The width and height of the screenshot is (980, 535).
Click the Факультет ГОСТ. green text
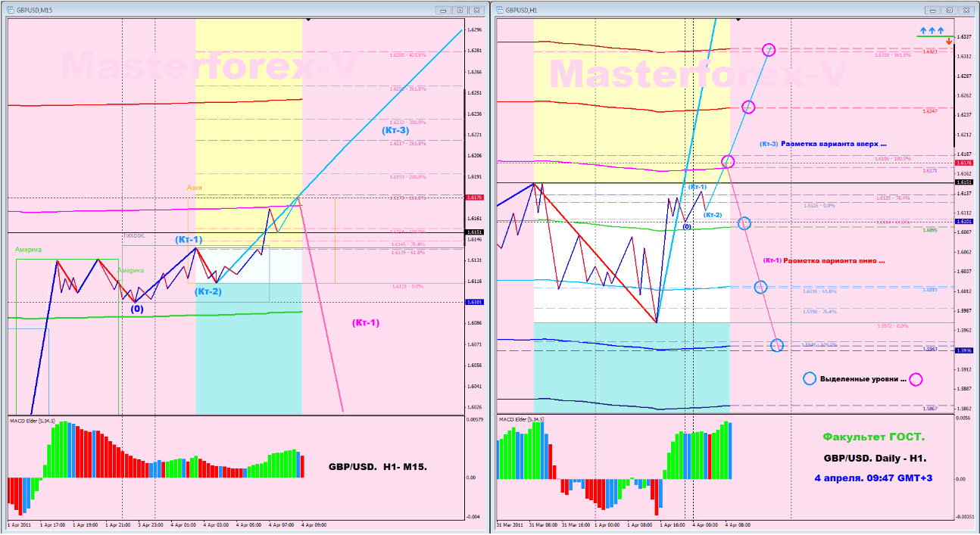tap(874, 437)
